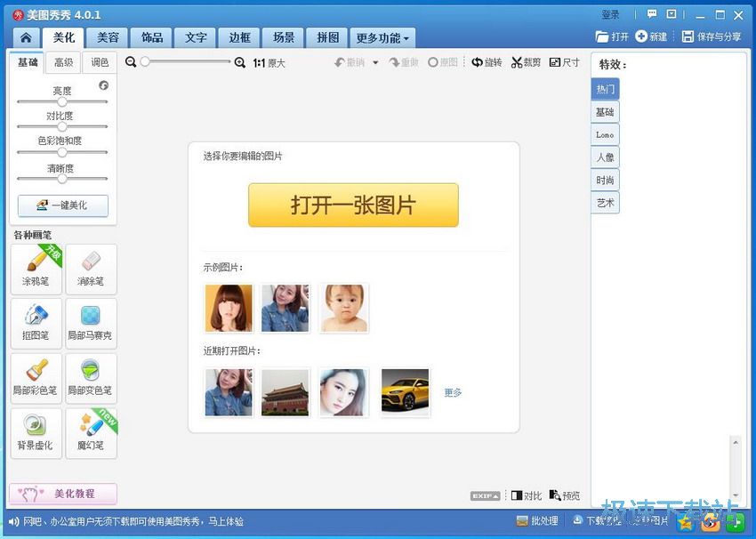
Task: Switch to the 场景 tab
Action: (284, 37)
